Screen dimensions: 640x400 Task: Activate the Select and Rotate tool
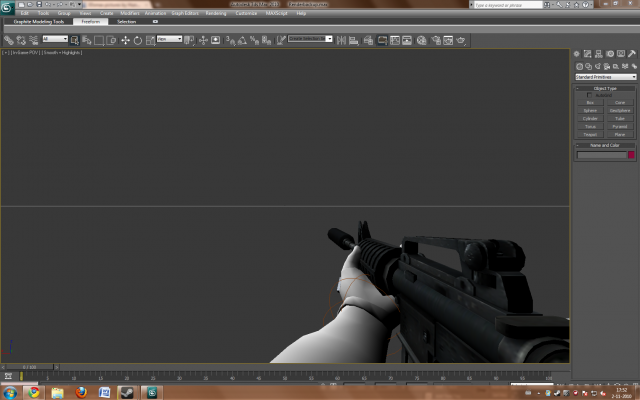[x=138, y=40]
